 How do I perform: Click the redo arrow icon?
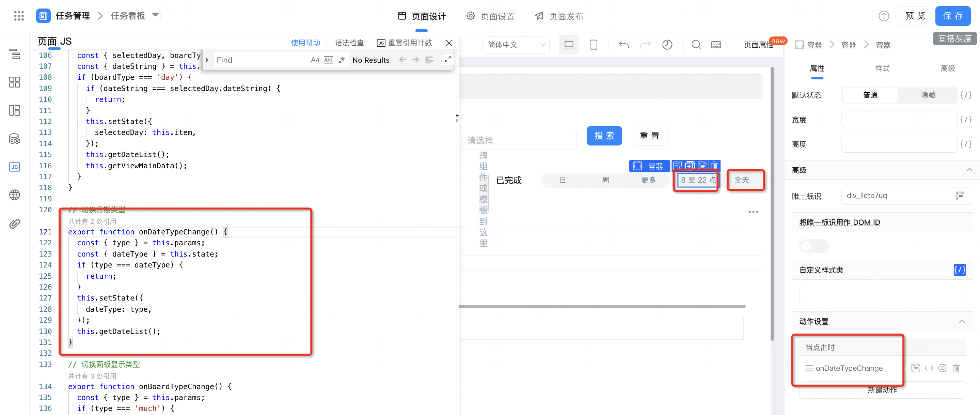click(x=645, y=45)
